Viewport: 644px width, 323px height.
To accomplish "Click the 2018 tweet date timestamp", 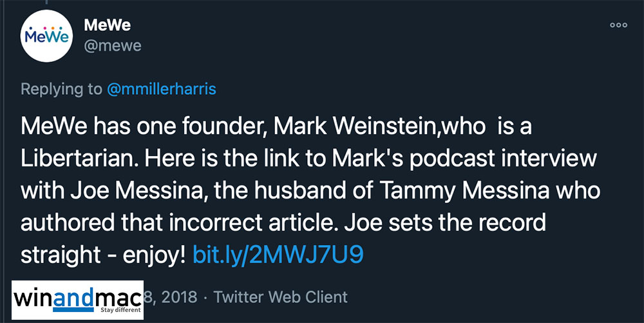I will (x=171, y=297).
